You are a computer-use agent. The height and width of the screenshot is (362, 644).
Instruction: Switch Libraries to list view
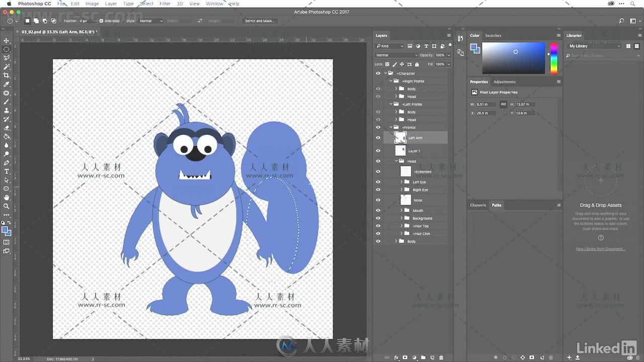coord(636,46)
